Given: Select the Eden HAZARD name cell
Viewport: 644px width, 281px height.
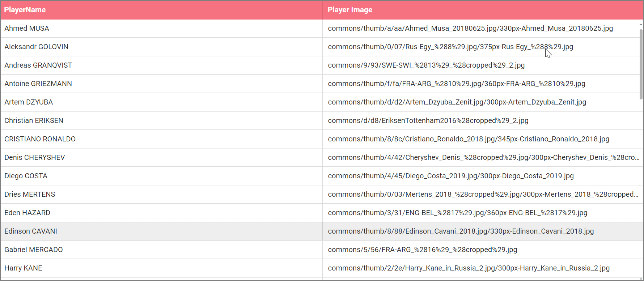Looking at the screenshot, I should click(161, 213).
